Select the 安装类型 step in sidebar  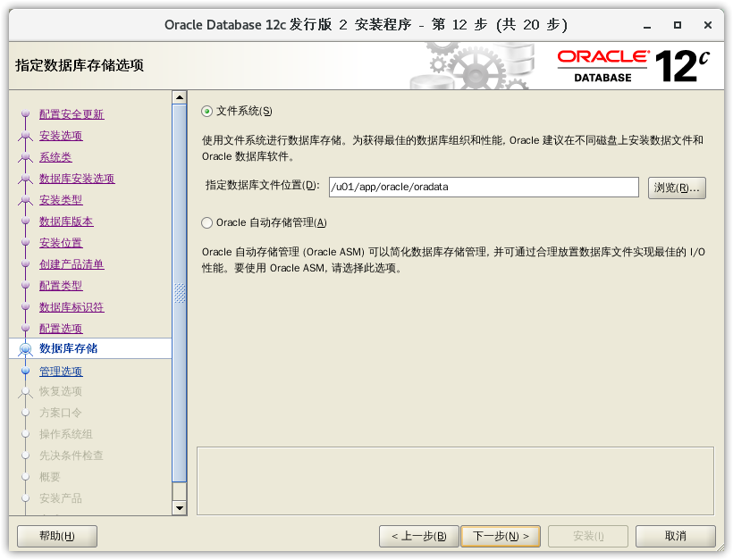point(61,200)
